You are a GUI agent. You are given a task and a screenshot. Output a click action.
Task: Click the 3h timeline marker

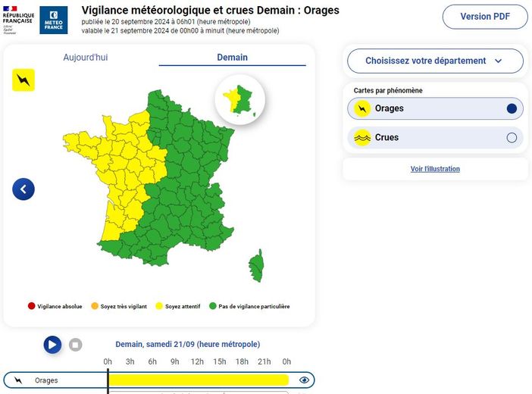click(x=130, y=361)
